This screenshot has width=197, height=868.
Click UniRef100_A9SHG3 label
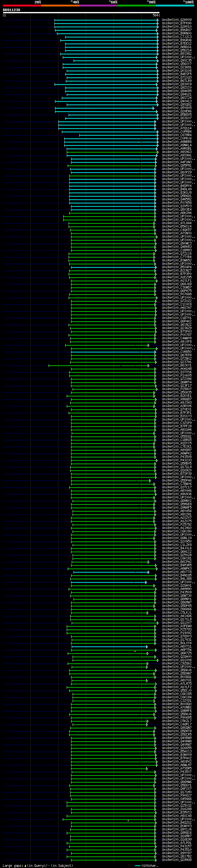176,152
